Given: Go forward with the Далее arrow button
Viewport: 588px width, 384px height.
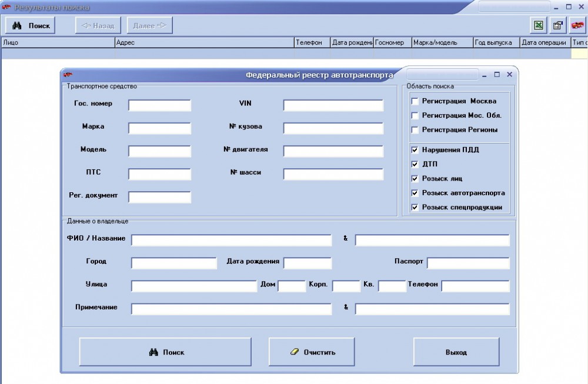Looking at the screenshot, I should (149, 25).
